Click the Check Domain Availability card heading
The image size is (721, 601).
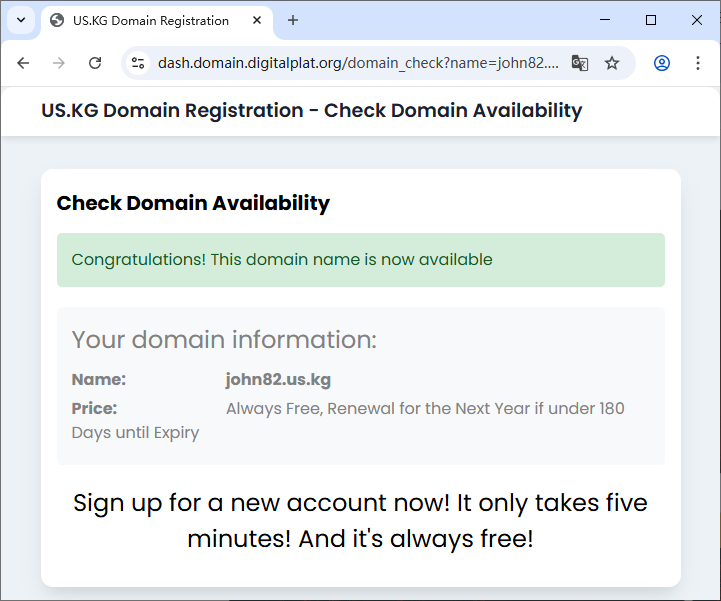pyautogui.click(x=193, y=203)
